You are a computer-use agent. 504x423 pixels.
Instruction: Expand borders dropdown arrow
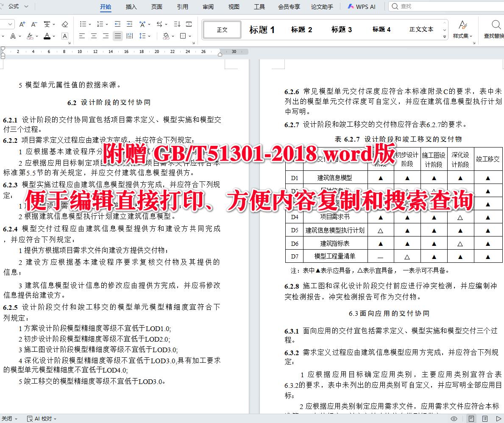click(x=190, y=36)
